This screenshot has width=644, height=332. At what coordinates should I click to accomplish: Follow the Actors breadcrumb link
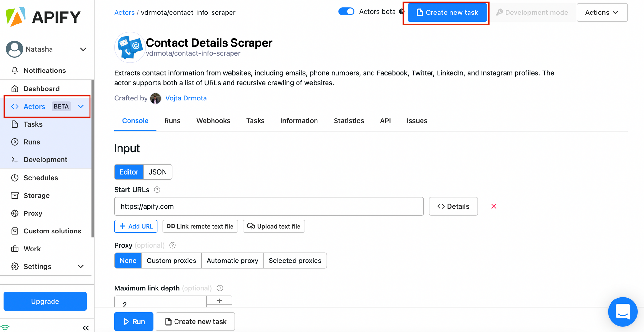pyautogui.click(x=124, y=13)
